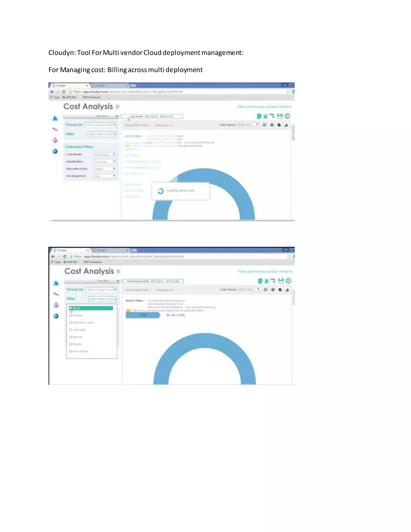
Task: Check the Stack checkbox in filter list
Action: pos(71,308)
